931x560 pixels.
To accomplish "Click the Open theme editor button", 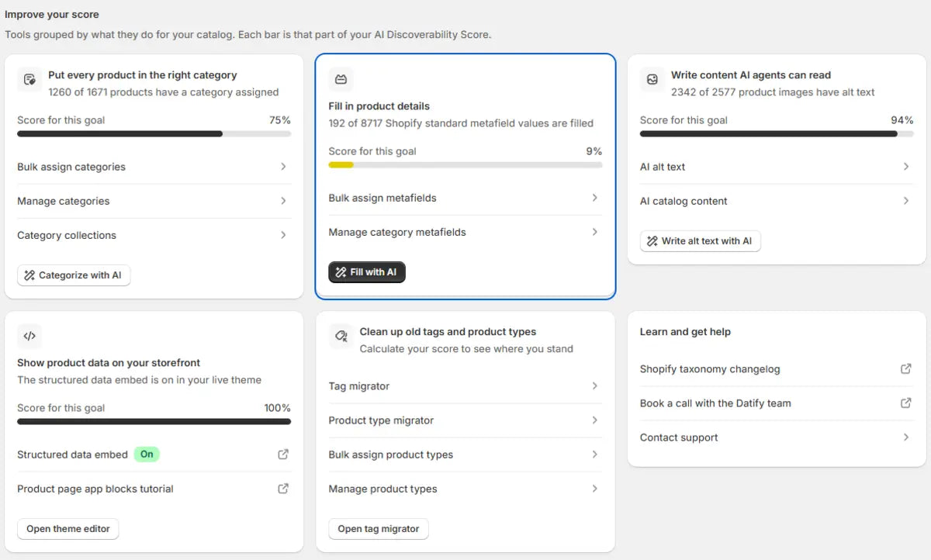I will click(x=68, y=529).
